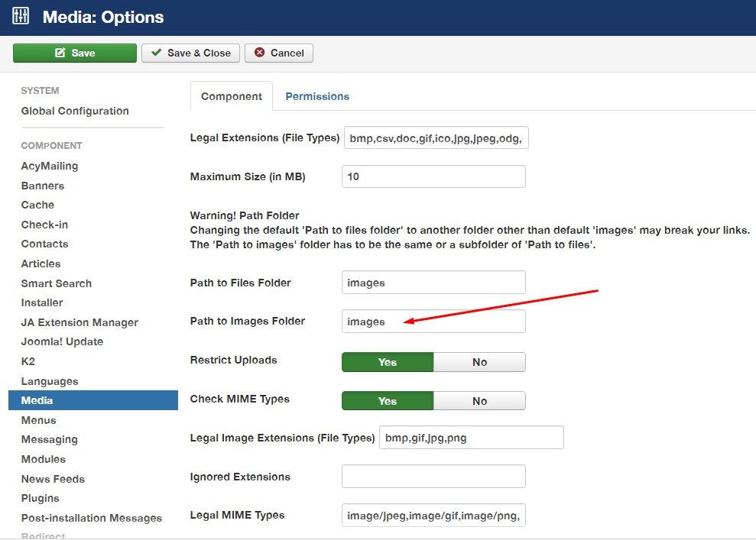Edit the Legal Image Extensions field
Viewport: 756px width, 540px height.
click(x=471, y=438)
